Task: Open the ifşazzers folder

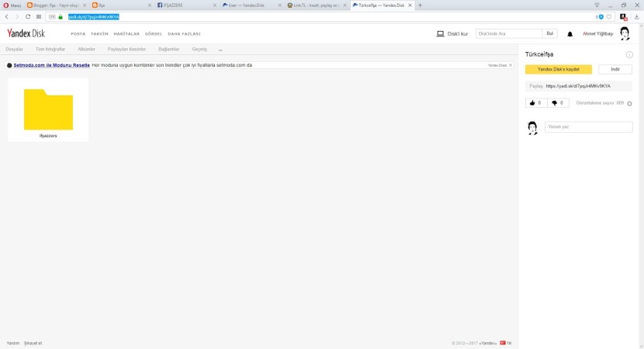Action: coord(48,110)
